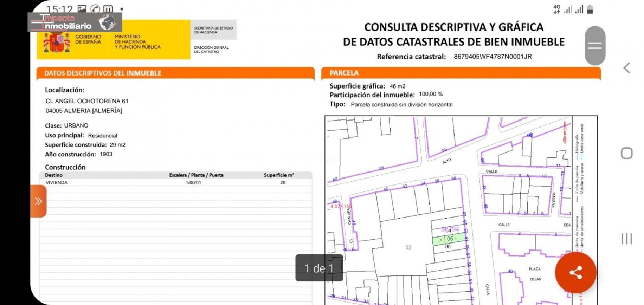Tap the 'Destino' column header
The height and width of the screenshot is (305, 644).
pos(54,175)
